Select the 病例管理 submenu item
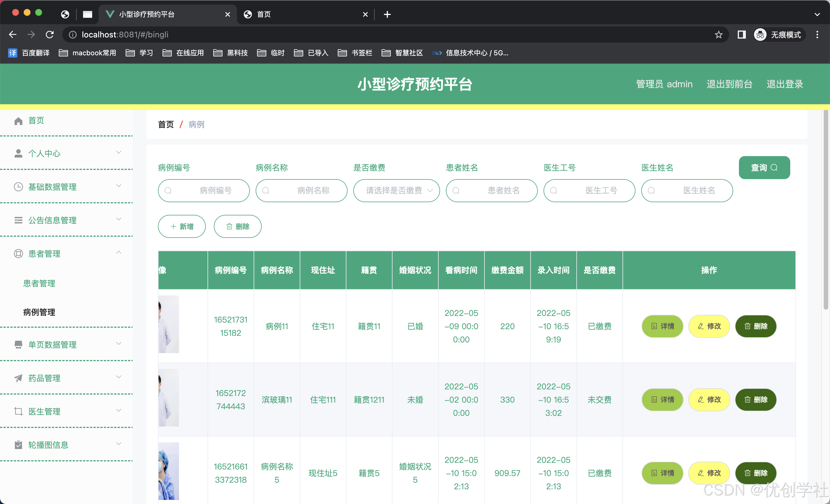The width and height of the screenshot is (830, 504). click(39, 312)
